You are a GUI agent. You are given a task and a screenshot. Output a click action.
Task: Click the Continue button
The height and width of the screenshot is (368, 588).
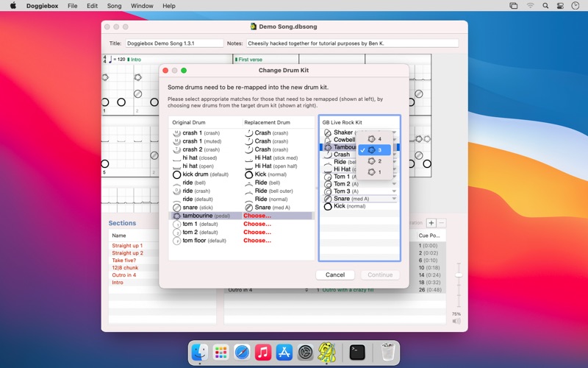tap(380, 275)
